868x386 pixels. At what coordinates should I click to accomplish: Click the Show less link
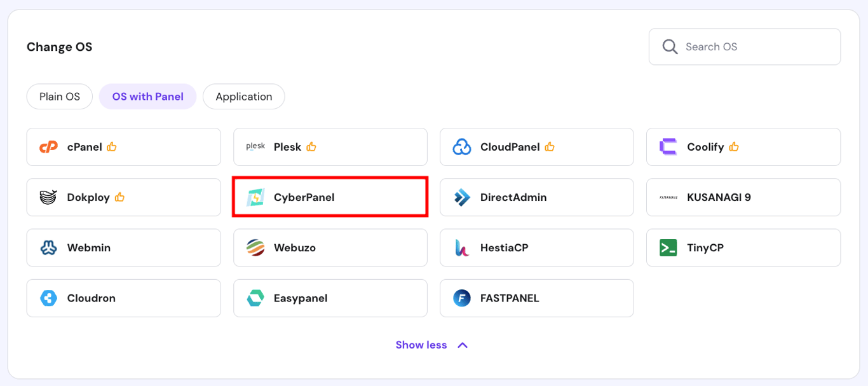(x=421, y=344)
